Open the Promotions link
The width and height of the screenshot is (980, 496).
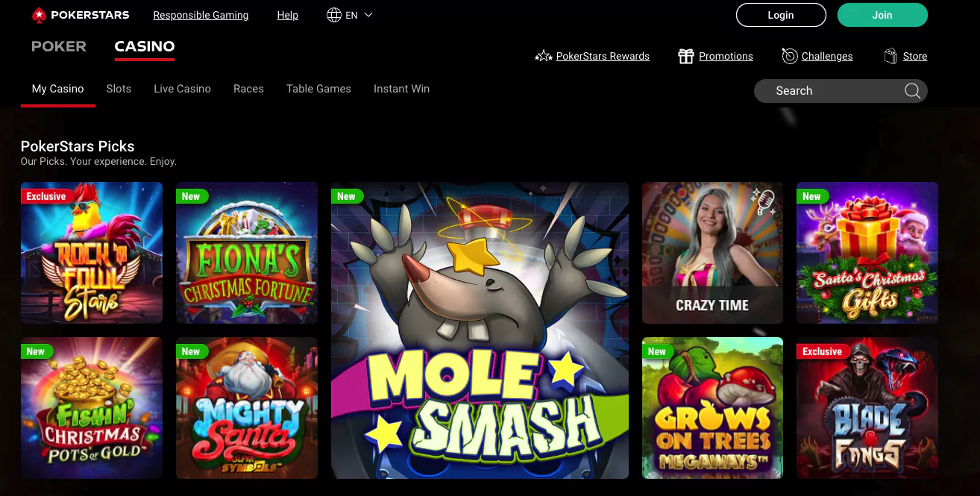tap(726, 56)
